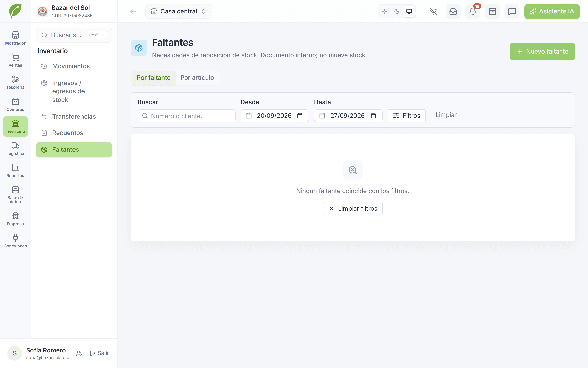Click the Faltantes item in Inventario menu
Viewport: 588px width, 368px height.
tap(74, 150)
